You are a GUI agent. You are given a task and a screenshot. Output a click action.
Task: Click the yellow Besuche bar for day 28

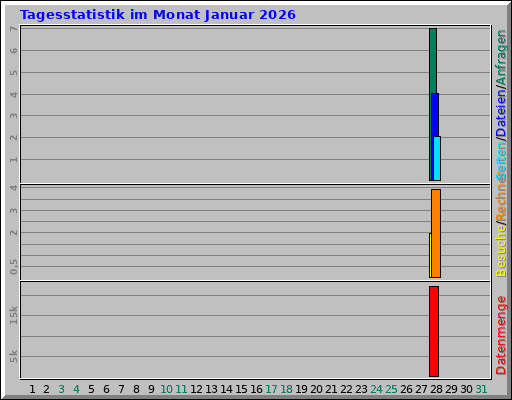point(430,255)
